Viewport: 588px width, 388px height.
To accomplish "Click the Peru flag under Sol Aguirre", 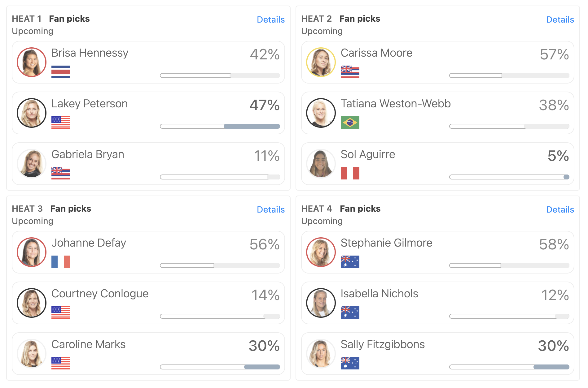I will click(x=350, y=173).
